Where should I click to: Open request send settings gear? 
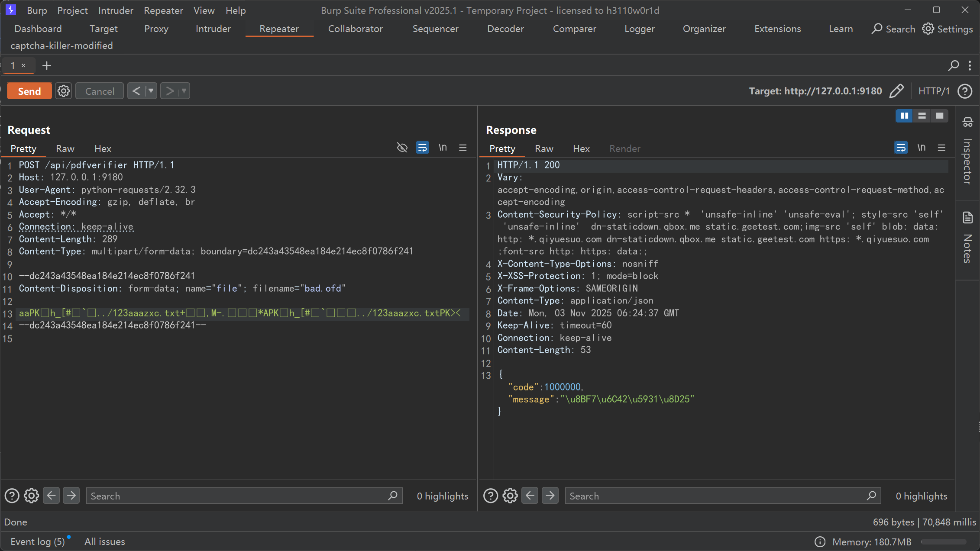click(x=64, y=91)
